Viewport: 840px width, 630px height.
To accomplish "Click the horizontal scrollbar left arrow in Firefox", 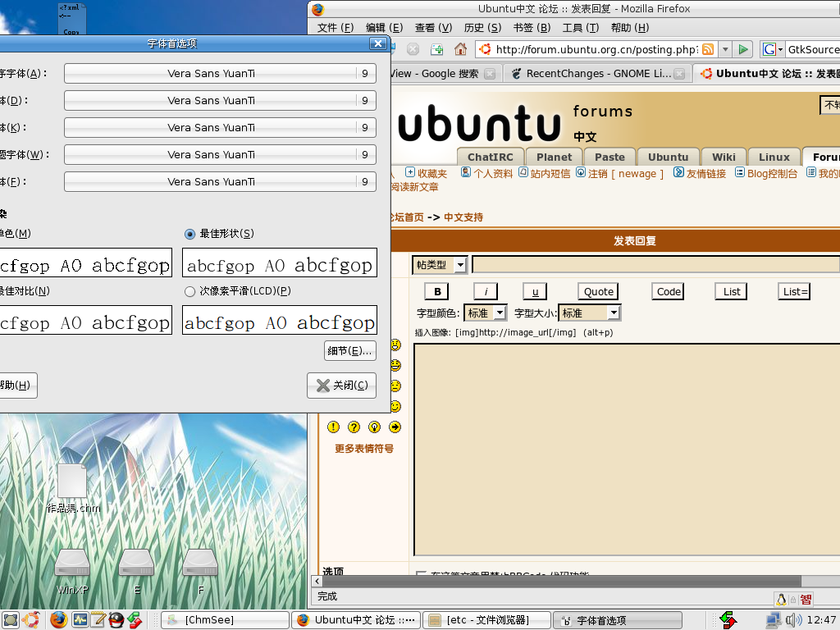I will [317, 582].
